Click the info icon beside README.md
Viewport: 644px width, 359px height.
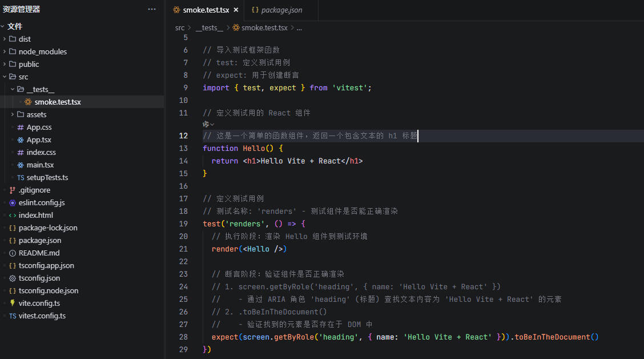pos(13,253)
